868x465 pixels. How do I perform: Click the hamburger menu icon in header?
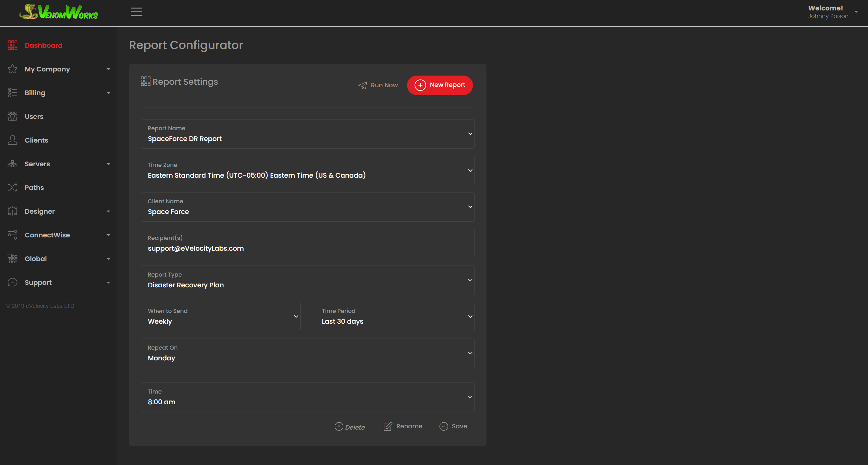pos(137,12)
